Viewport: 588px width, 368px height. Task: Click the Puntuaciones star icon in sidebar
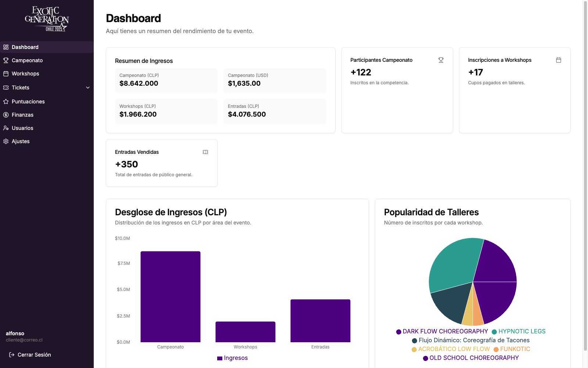[6, 102]
